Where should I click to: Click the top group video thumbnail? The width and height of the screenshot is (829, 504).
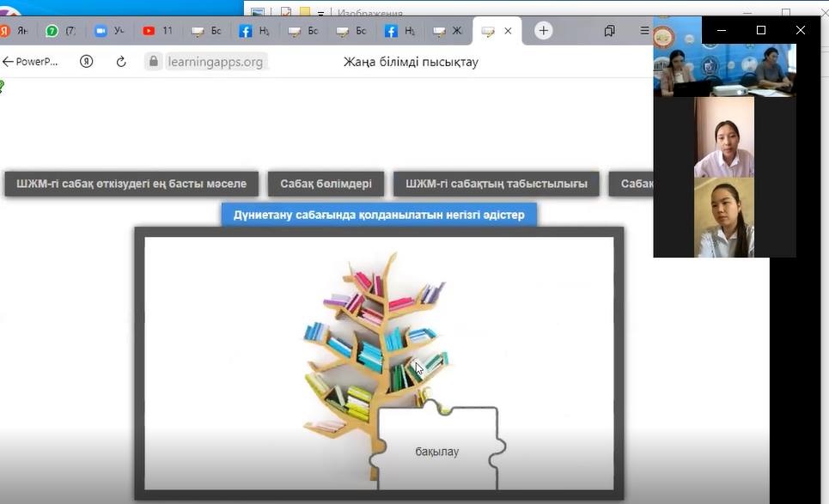[724, 70]
